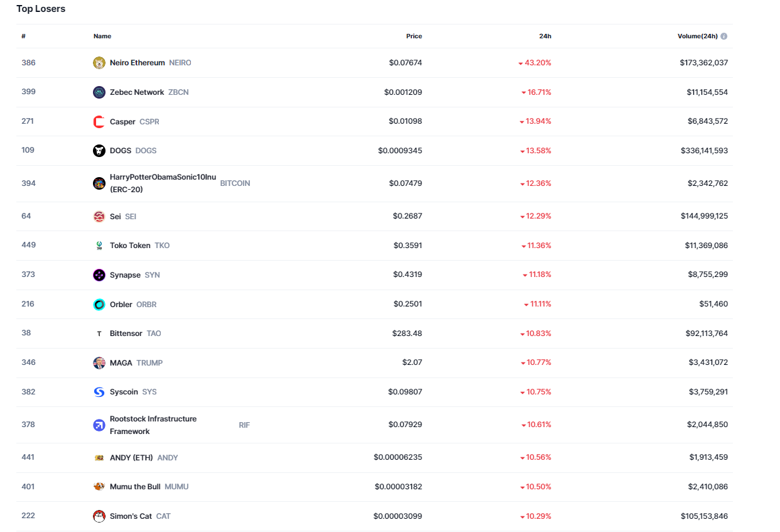Click the Orbler coin icon
Screen dimensions: 780x532
coord(99,305)
